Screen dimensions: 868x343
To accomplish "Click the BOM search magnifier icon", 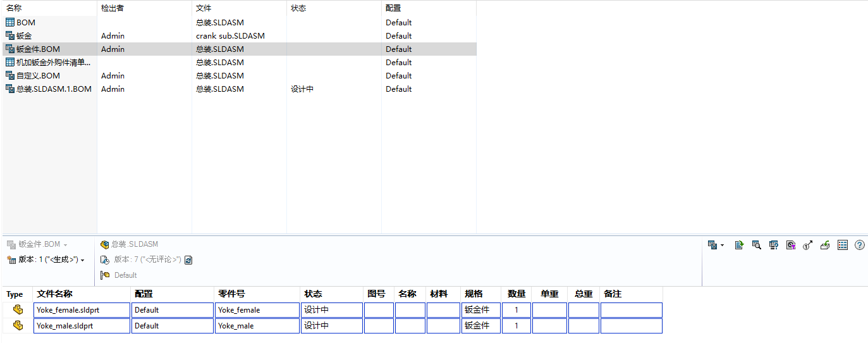I will click(756, 245).
